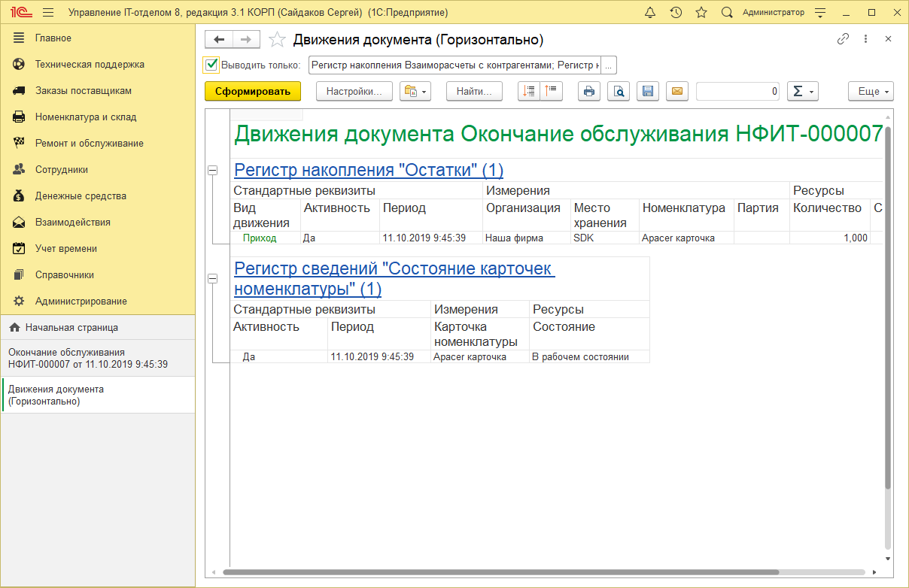This screenshot has height=588, width=909.
Task: Open the 'Номенклатура и склад' section
Action: pos(87,117)
